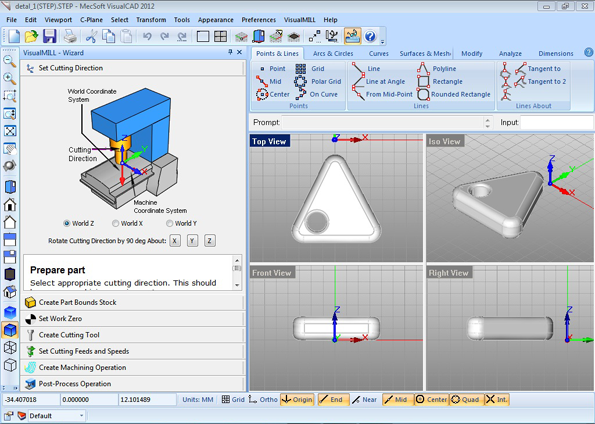595x424 pixels.
Task: Select the Zoom window box icon
Action: pyautogui.click(x=9, y=96)
